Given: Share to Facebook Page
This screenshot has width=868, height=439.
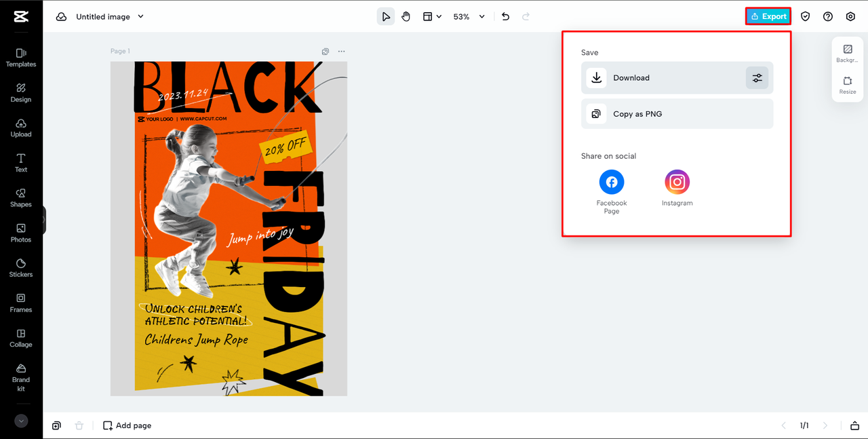Looking at the screenshot, I should click(x=612, y=192).
